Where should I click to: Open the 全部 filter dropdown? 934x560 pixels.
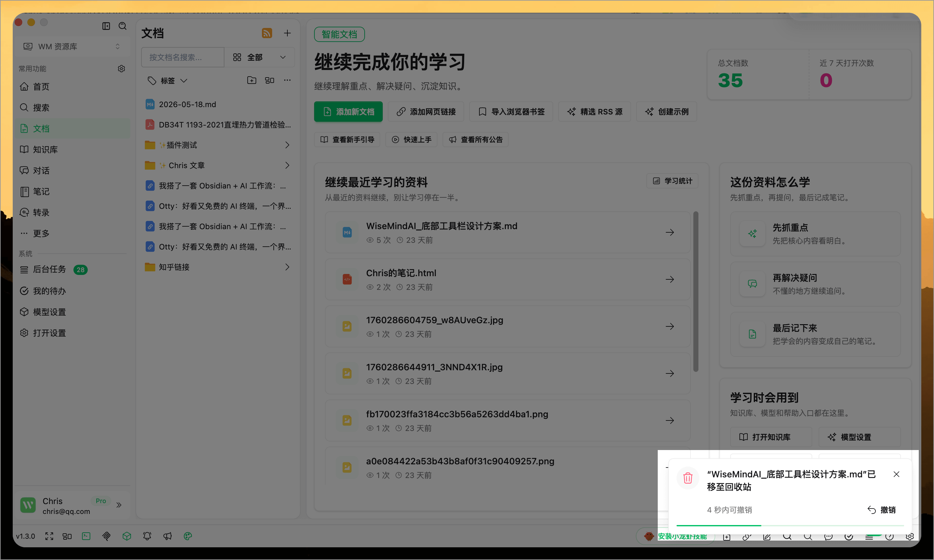(260, 57)
